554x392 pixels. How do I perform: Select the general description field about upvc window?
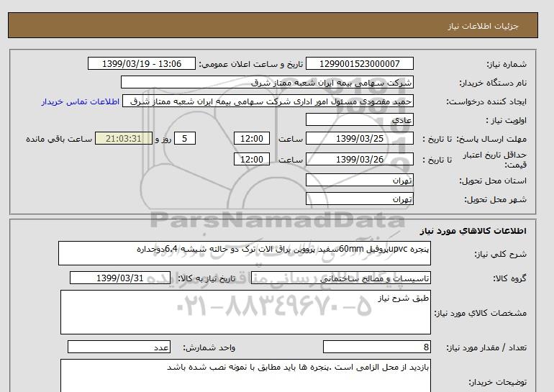coord(245,253)
